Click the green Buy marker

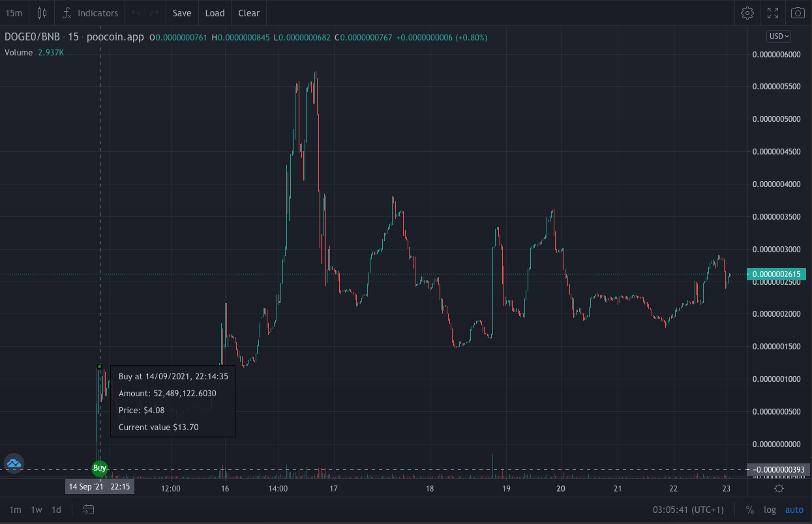(x=99, y=467)
